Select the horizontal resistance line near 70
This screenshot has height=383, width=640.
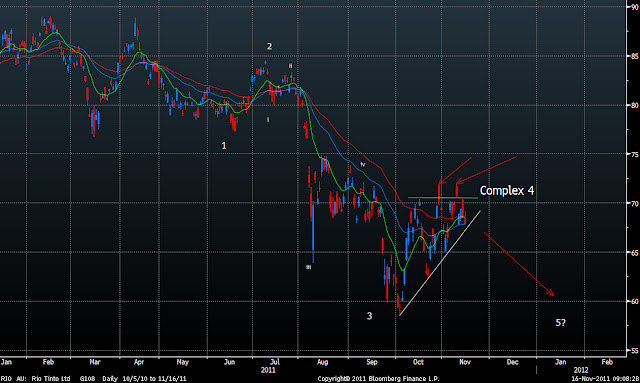pos(443,198)
